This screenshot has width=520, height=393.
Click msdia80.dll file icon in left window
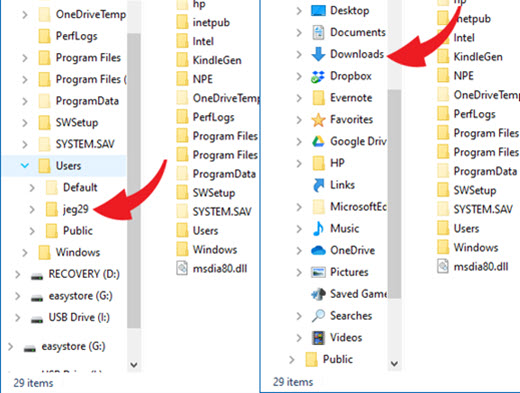coord(182,268)
